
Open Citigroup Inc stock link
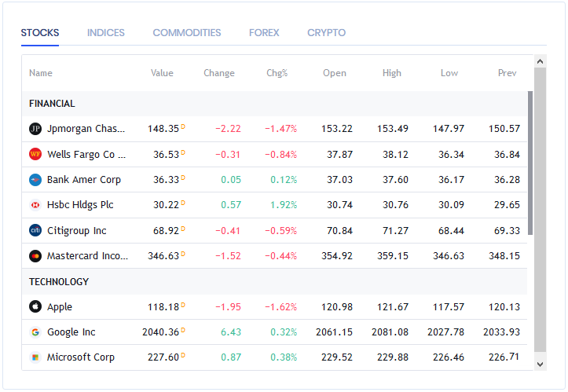(76, 230)
